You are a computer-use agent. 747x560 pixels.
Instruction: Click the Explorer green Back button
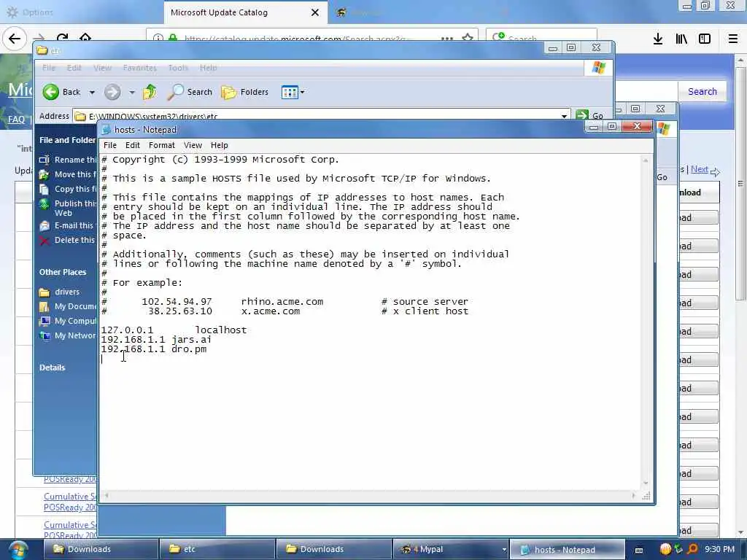coord(62,92)
